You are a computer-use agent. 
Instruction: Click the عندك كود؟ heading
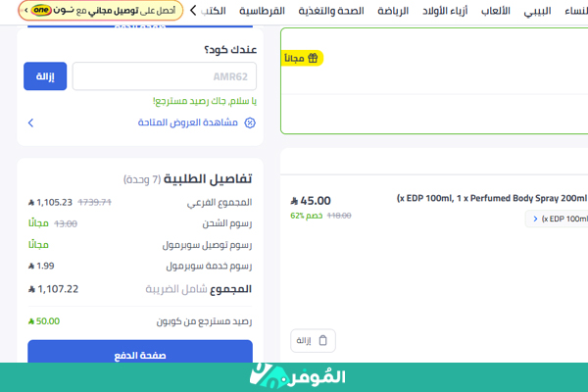230,49
